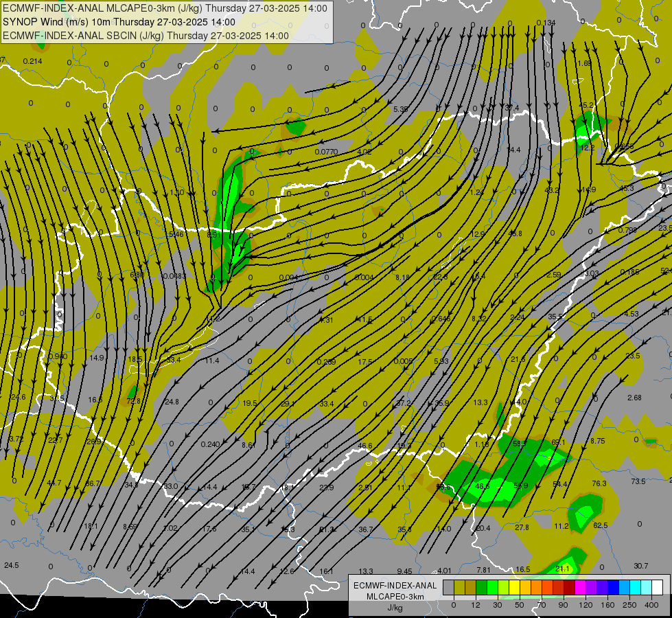Image resolution: width=672 pixels, height=618 pixels.
Task: Click the 5.46 map value
Action: click(x=176, y=234)
